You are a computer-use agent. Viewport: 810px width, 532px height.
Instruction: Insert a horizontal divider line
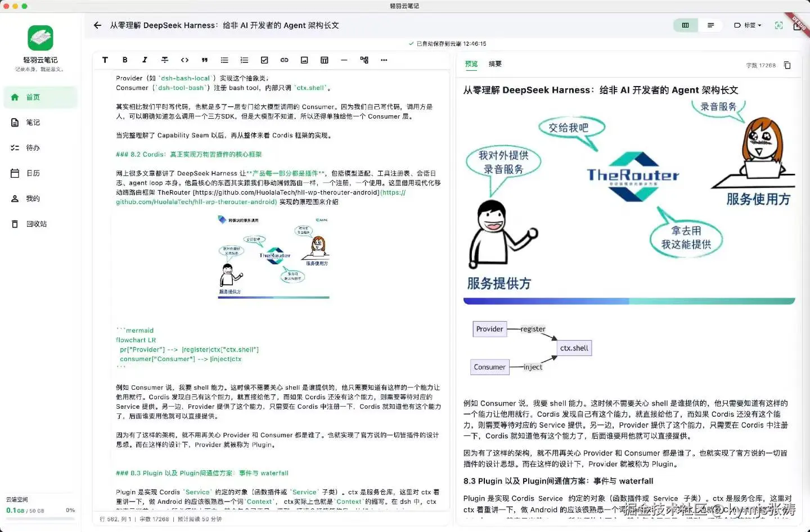tap(344, 60)
